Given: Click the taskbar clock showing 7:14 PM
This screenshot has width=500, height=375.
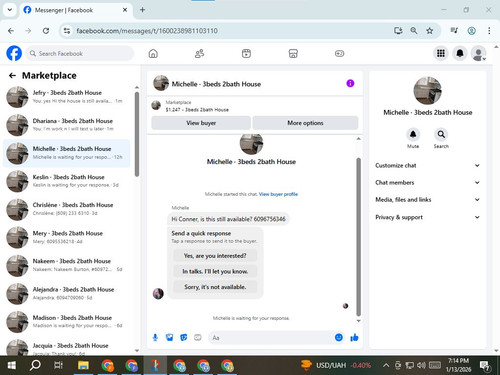Looking at the screenshot, I should [458, 365].
